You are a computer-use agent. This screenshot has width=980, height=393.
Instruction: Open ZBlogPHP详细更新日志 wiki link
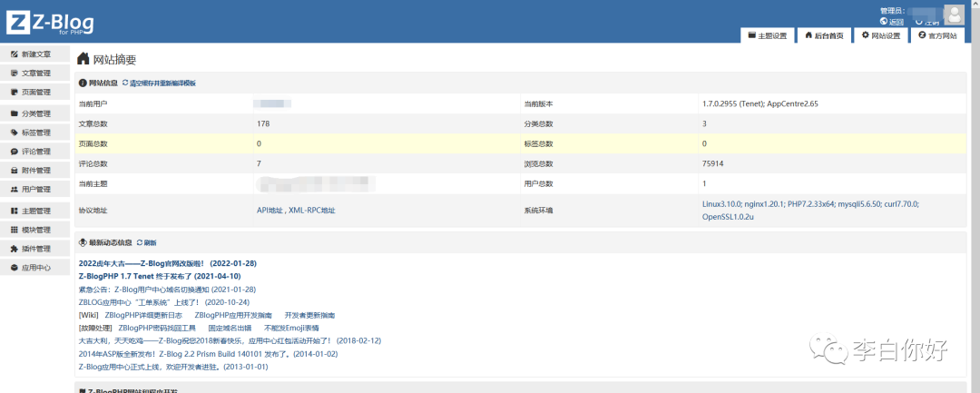click(x=143, y=316)
